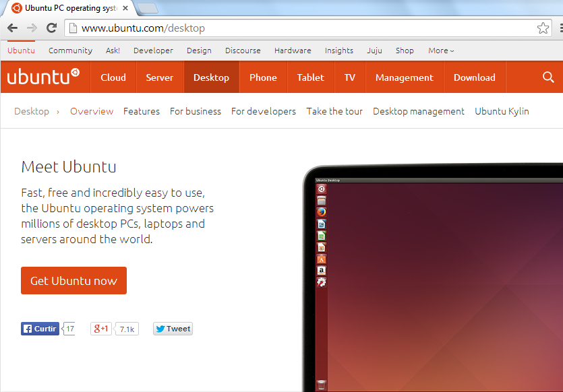Visit the Developer link
563x392 pixels.
coord(153,51)
